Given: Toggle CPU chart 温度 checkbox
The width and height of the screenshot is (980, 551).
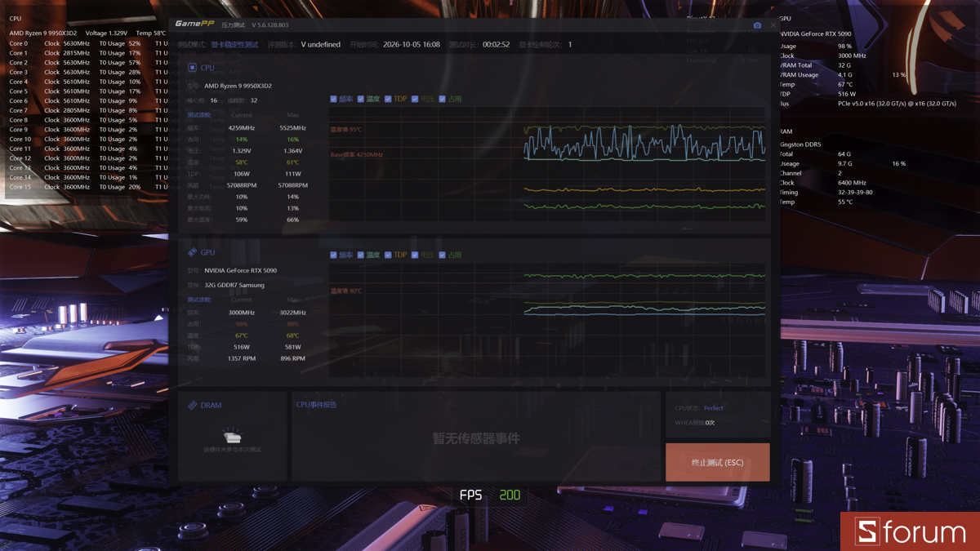Looking at the screenshot, I should 360,99.
